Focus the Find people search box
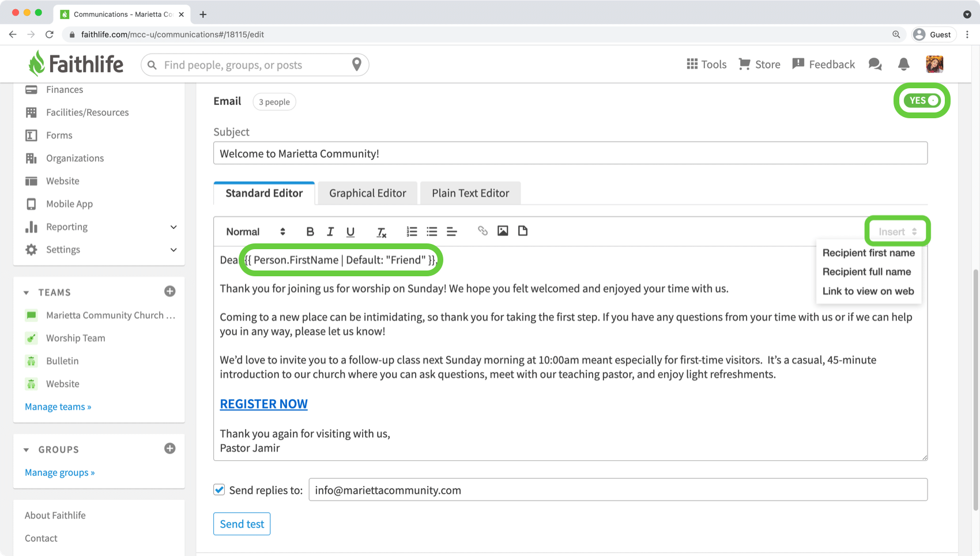The width and height of the screenshot is (980, 556). 254,65
